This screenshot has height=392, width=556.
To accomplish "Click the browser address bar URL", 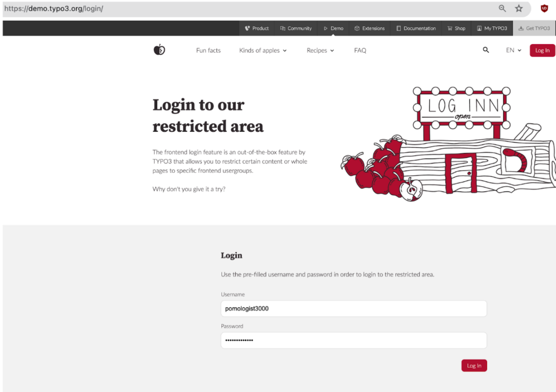I will [x=53, y=8].
